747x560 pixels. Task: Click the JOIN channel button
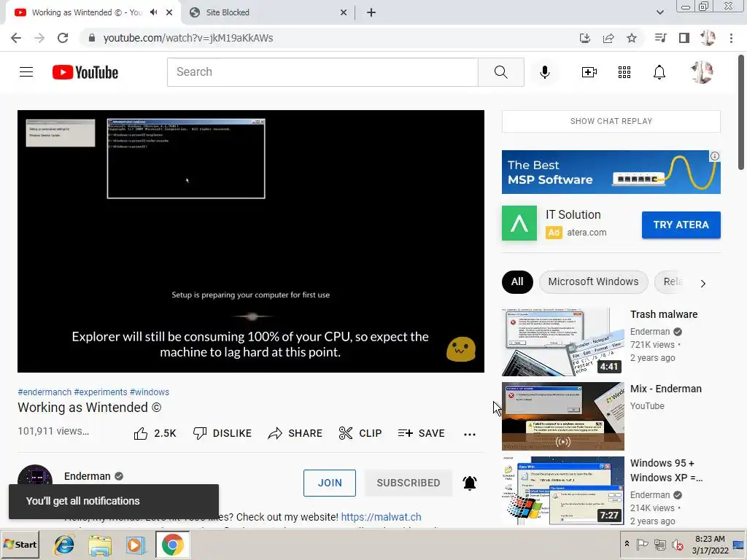(x=330, y=483)
